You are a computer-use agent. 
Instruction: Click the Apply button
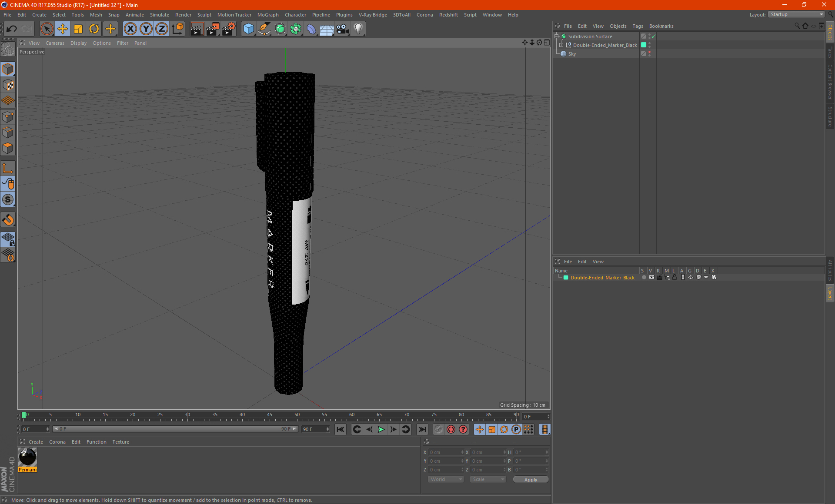tap(531, 480)
